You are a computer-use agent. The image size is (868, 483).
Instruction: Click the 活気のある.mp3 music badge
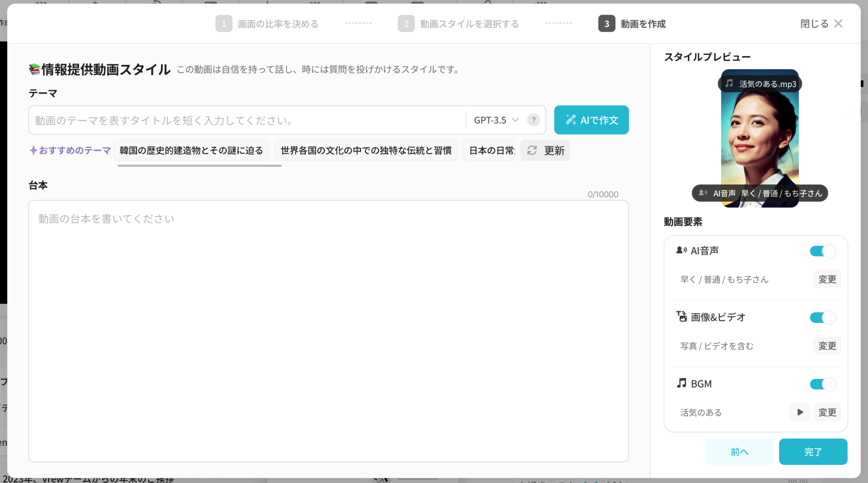click(760, 84)
